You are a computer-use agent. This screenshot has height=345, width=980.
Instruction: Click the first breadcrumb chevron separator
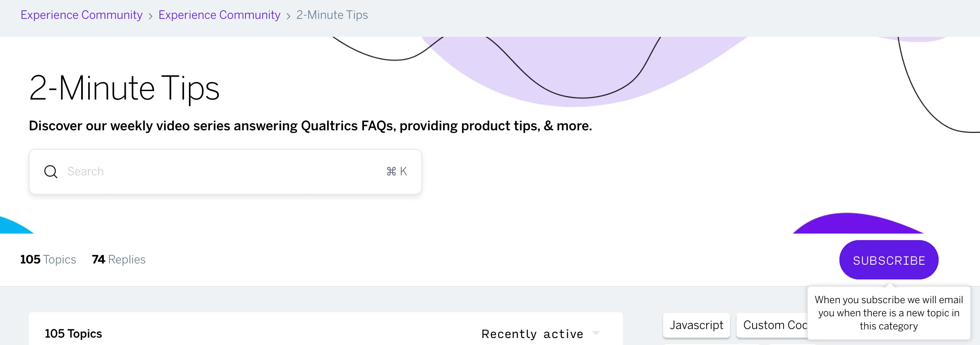pos(150,16)
